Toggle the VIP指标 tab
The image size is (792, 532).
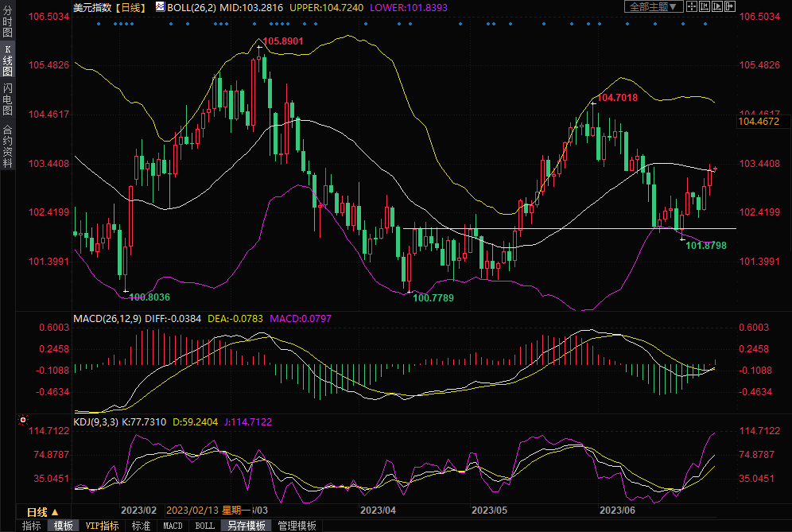coord(103,526)
